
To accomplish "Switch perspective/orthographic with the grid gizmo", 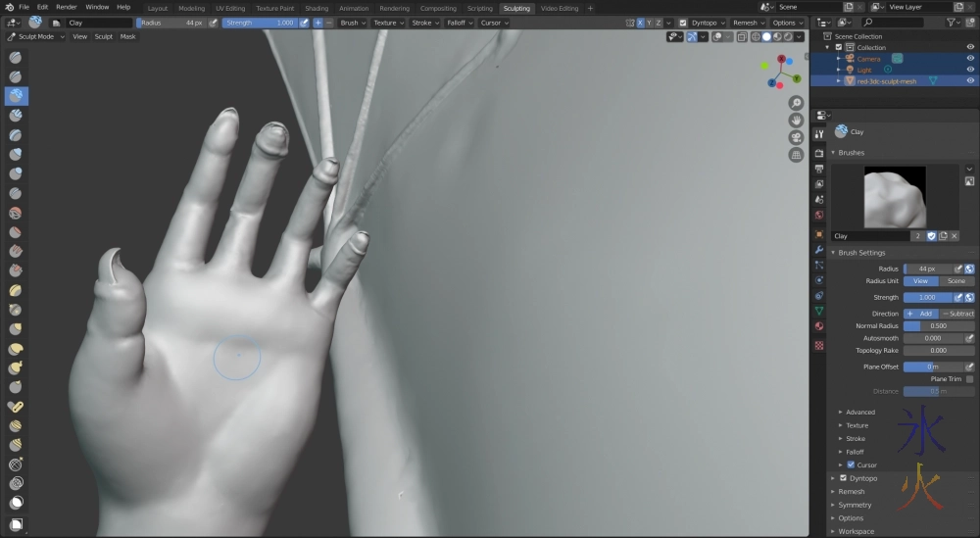I will (796, 155).
